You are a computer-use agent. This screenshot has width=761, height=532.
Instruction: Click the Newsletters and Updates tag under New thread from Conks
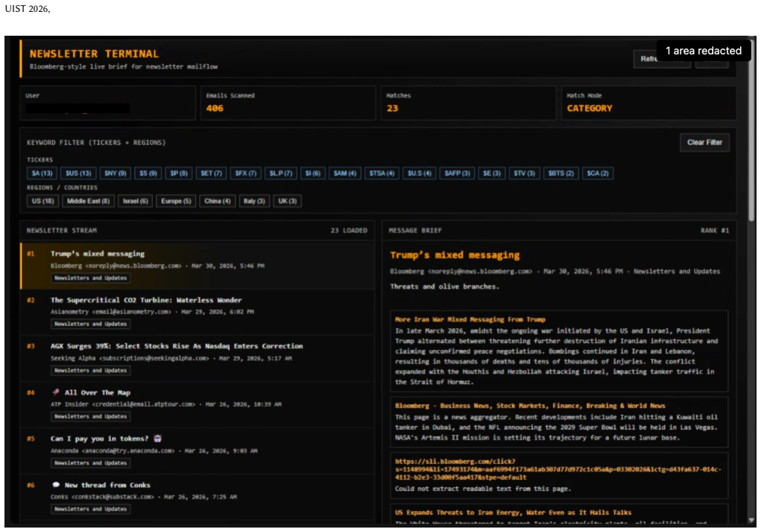[90, 509]
